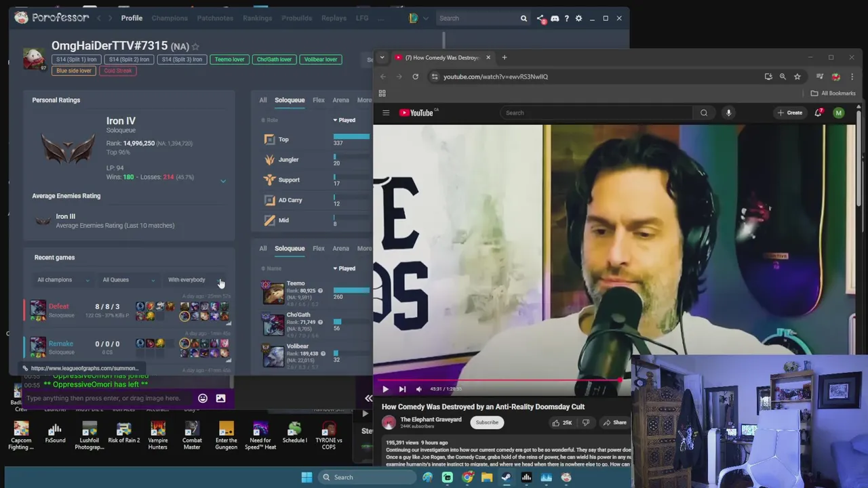Screen dimensions: 868x488
Task: Open Chrome All Bookmarks folder
Action: [x=834, y=94]
